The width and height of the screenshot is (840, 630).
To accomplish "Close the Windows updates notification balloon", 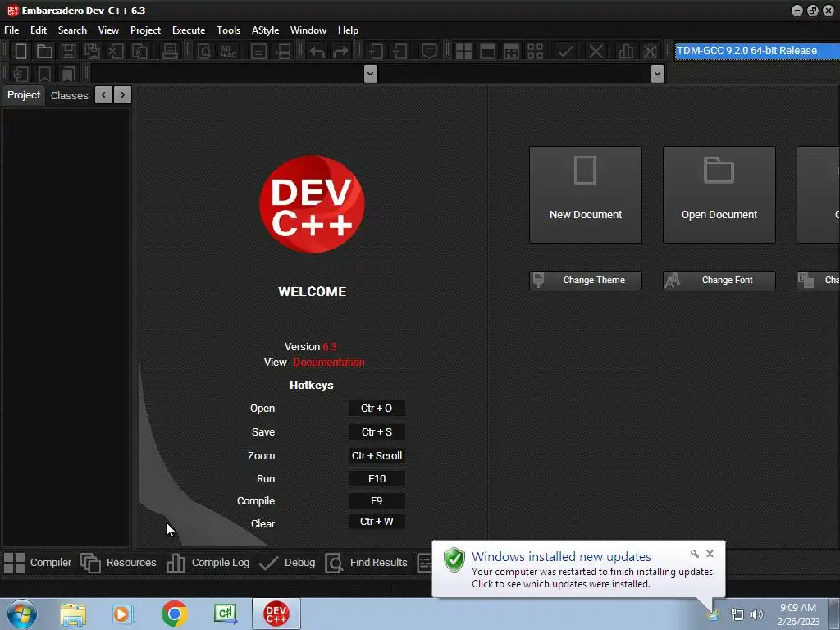I will point(710,554).
